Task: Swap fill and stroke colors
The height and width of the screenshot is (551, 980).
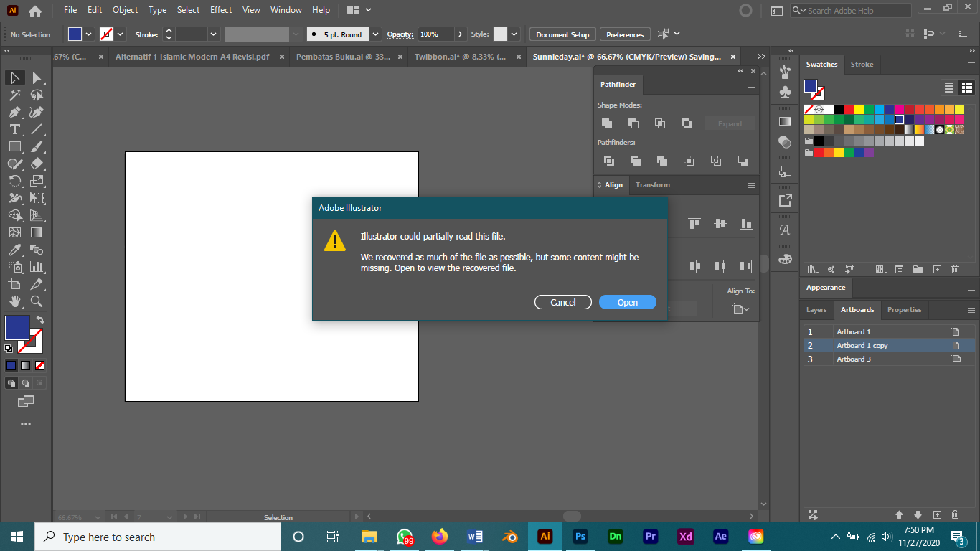Action: pyautogui.click(x=40, y=320)
